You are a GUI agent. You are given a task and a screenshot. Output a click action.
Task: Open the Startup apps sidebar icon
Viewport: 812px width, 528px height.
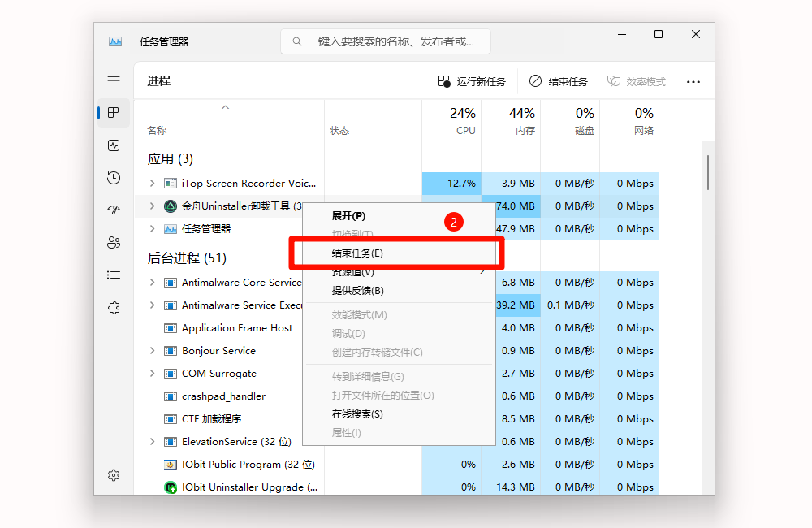pyautogui.click(x=114, y=210)
